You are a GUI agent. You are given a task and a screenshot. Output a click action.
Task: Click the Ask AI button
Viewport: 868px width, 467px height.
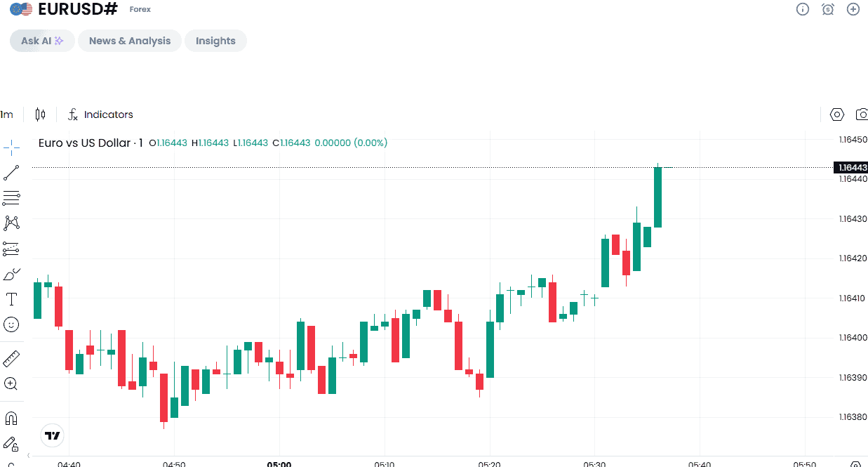(x=42, y=41)
